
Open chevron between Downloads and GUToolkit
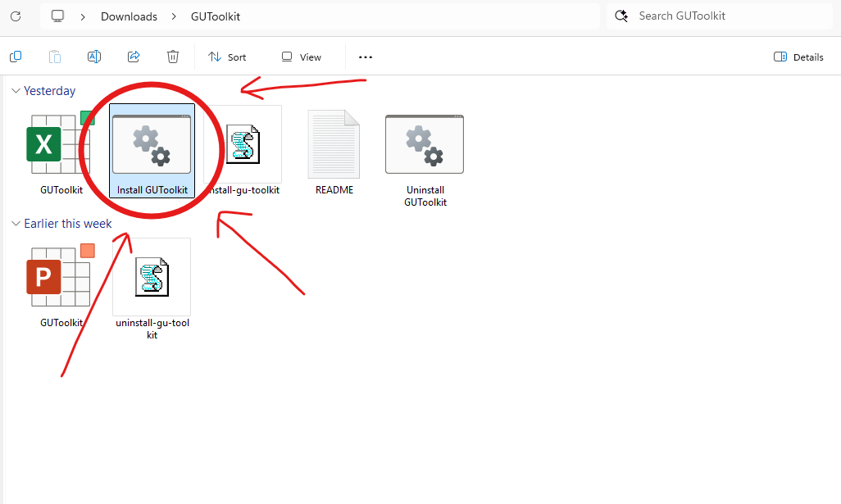pyautogui.click(x=174, y=16)
